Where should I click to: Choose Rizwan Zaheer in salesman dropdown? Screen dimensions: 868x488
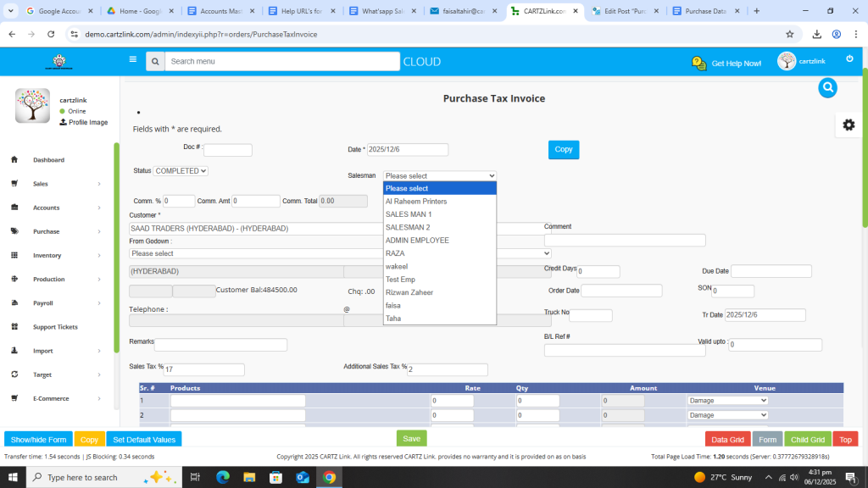(x=410, y=292)
